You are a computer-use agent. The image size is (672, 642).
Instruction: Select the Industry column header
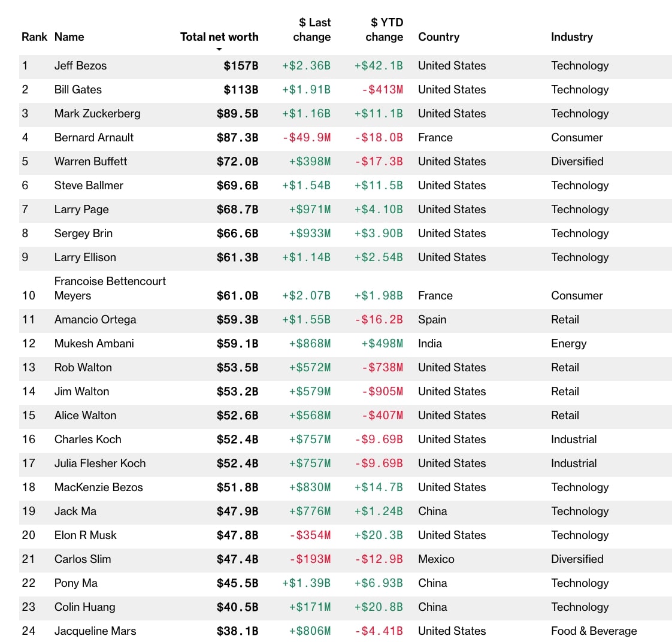(571, 37)
